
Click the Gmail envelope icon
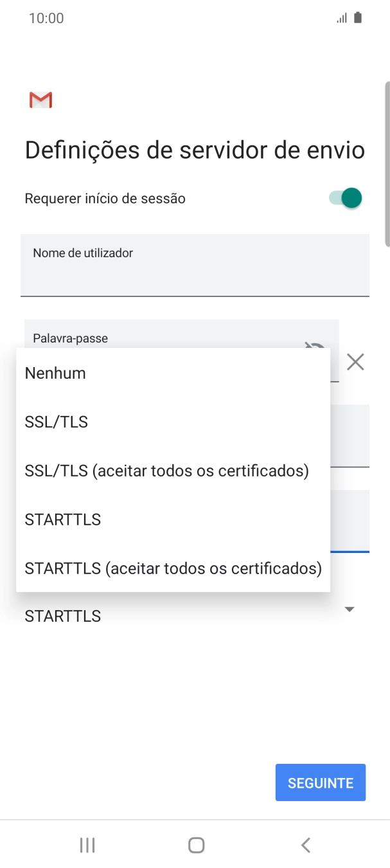coord(40,100)
